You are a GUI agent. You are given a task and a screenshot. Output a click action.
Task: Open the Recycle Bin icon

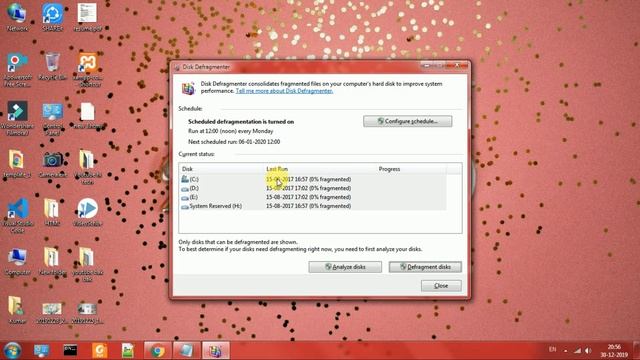coord(53,66)
